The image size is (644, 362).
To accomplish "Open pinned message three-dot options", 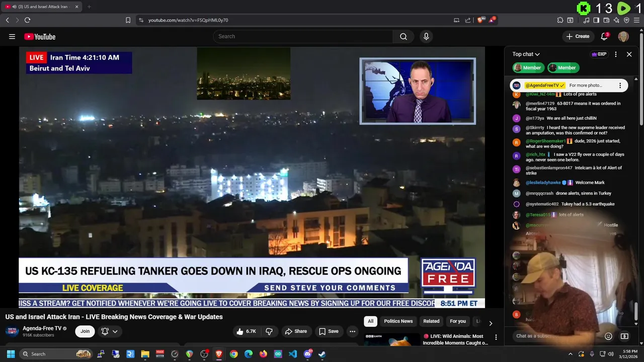I will point(620,85).
